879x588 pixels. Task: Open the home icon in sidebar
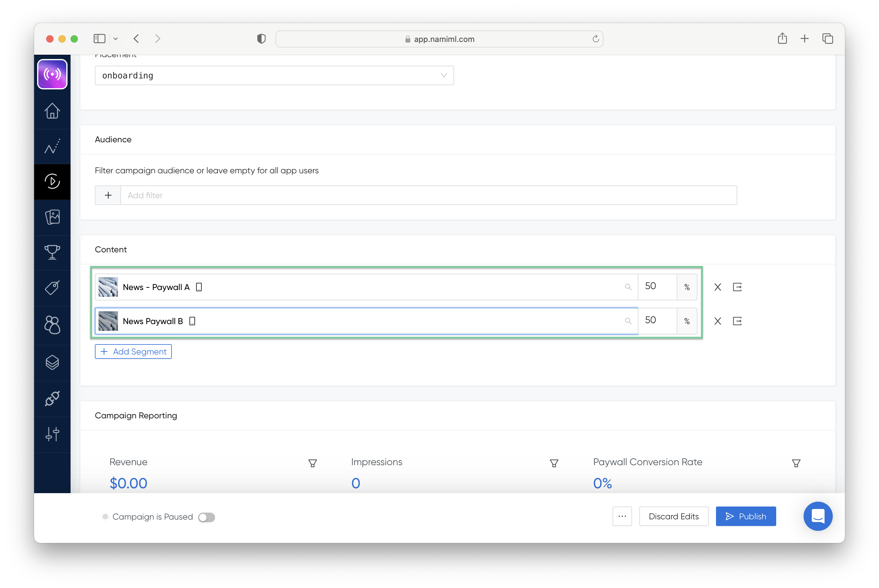click(x=52, y=111)
